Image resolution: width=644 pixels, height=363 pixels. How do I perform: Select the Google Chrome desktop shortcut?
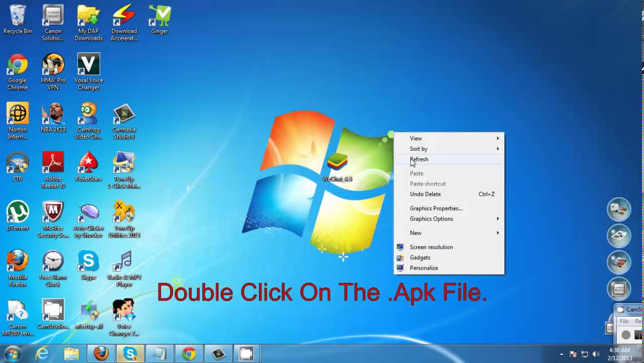18,72
